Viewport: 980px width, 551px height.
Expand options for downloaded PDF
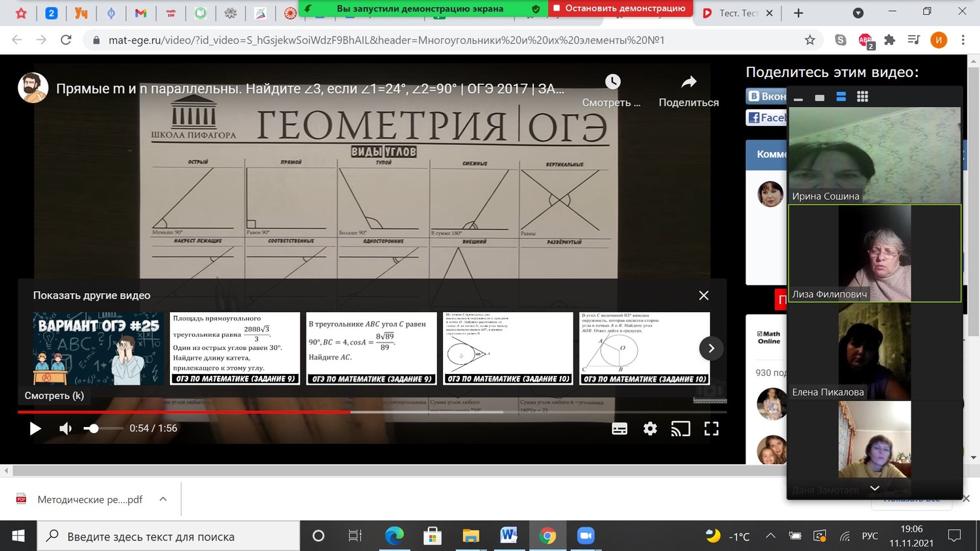coord(163,499)
